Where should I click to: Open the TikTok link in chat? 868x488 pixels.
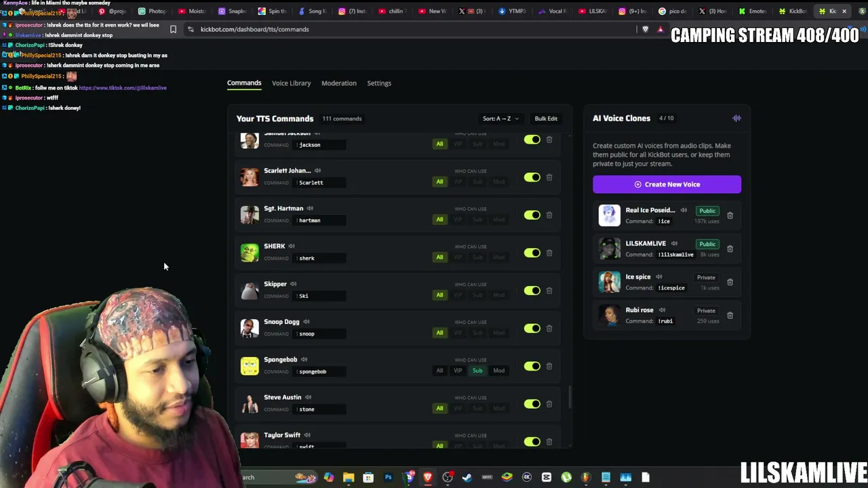click(x=123, y=88)
